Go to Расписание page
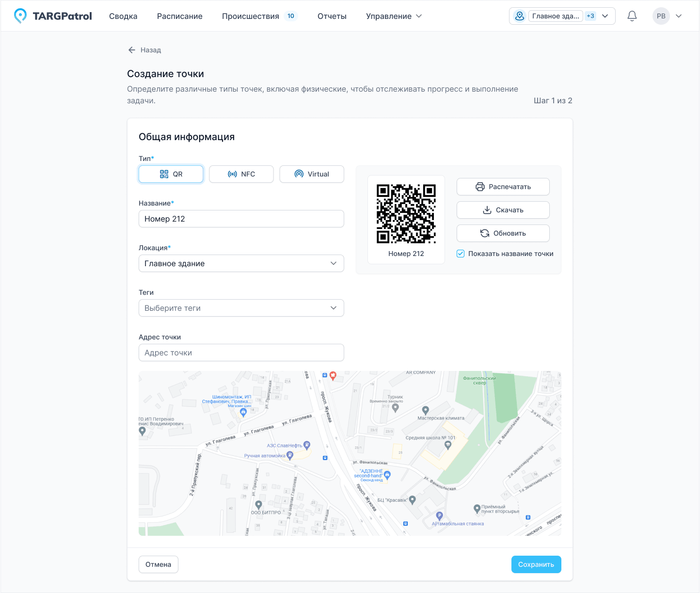The height and width of the screenshot is (593, 700). click(x=179, y=16)
